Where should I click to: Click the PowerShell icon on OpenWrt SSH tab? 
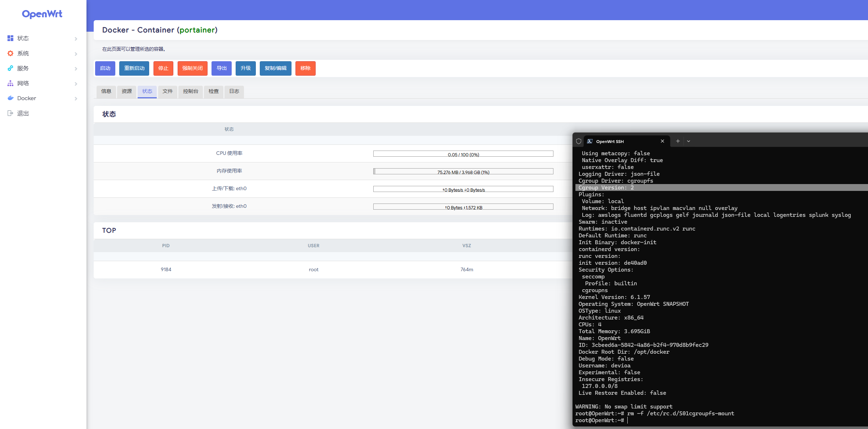pyautogui.click(x=590, y=141)
